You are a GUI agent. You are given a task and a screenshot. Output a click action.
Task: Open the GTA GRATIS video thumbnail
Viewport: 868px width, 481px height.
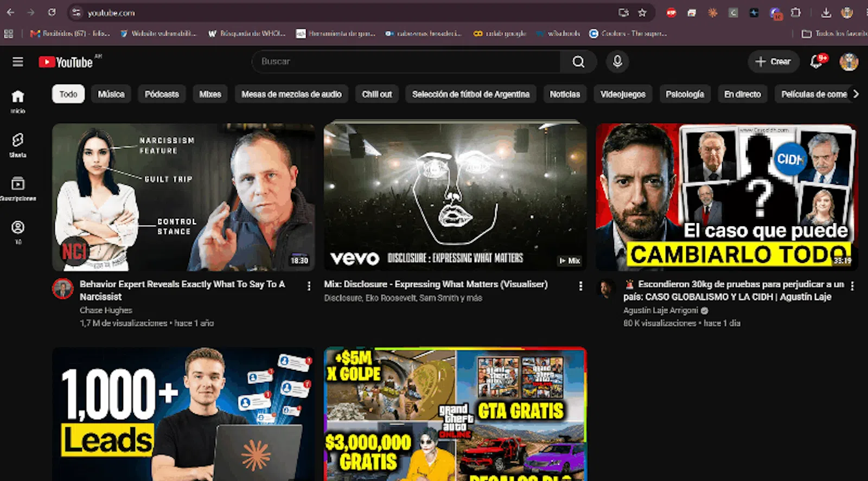click(455, 414)
